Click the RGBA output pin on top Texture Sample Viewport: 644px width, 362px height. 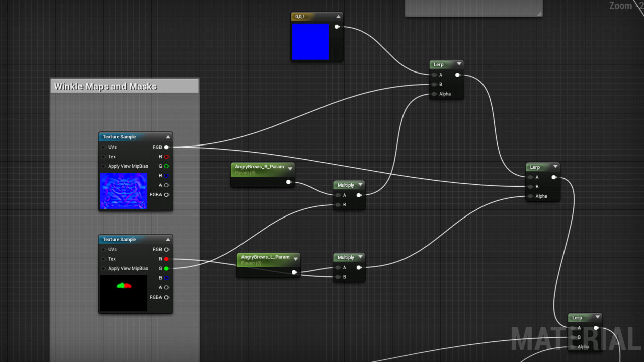click(x=167, y=195)
